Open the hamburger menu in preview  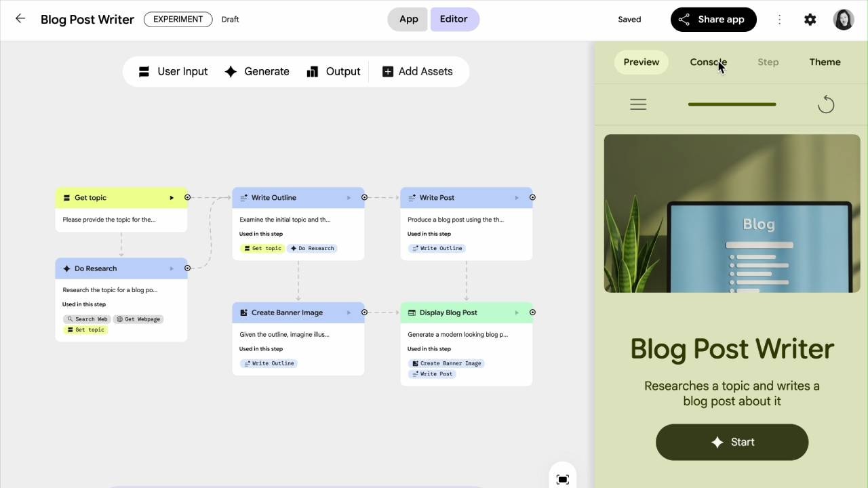coord(638,104)
